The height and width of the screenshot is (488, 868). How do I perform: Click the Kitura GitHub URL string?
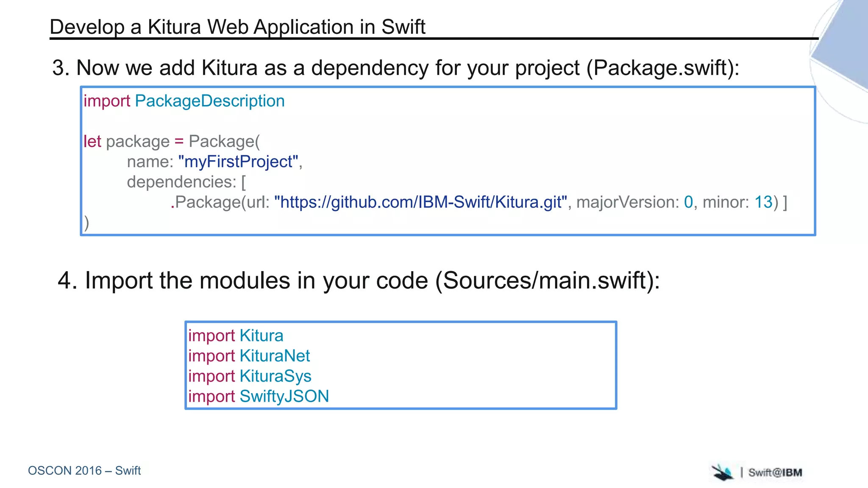[420, 202]
